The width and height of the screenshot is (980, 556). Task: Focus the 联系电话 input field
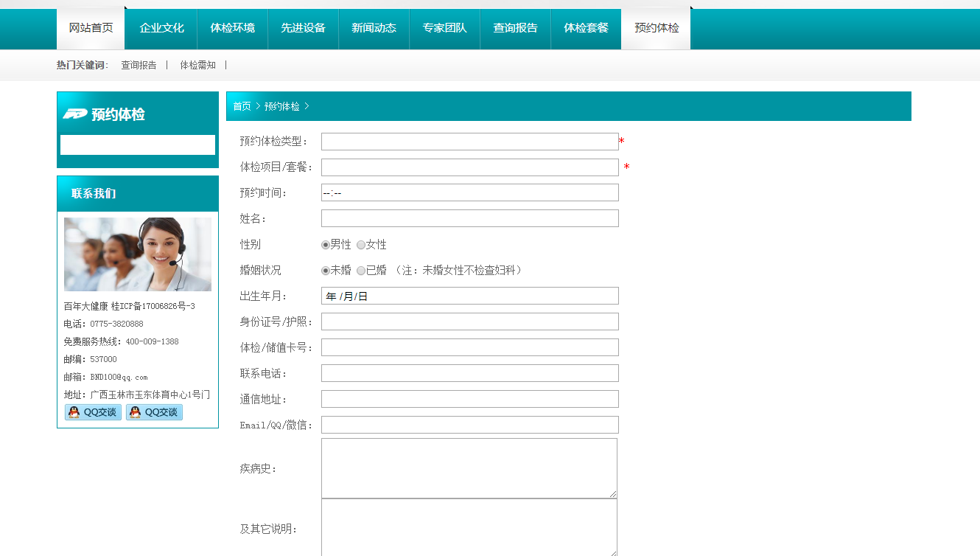[x=469, y=373]
